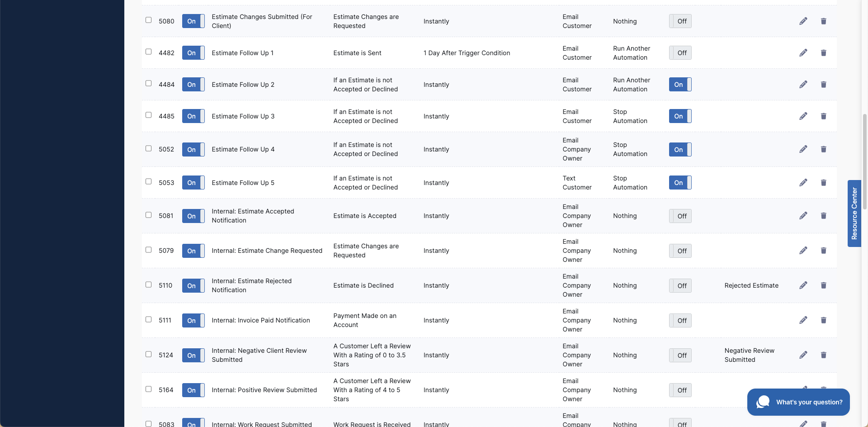The width and height of the screenshot is (868, 427).
Task: Select the Internal: Positive Review Submitted name
Action: (x=264, y=390)
